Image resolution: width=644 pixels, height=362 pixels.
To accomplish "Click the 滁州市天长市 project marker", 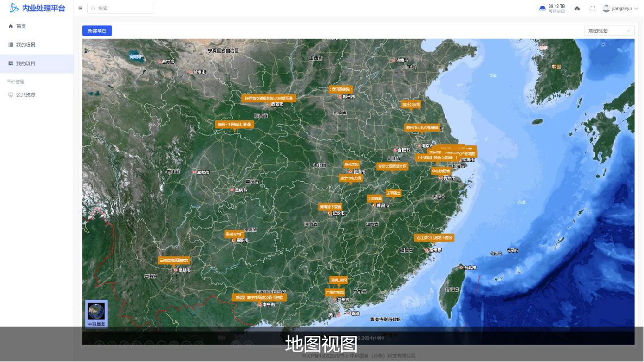I will coord(422,127).
